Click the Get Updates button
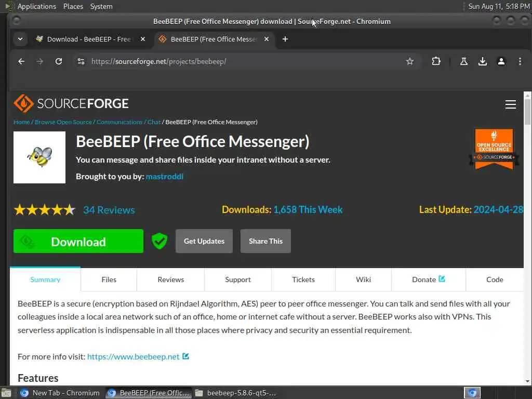 point(204,241)
